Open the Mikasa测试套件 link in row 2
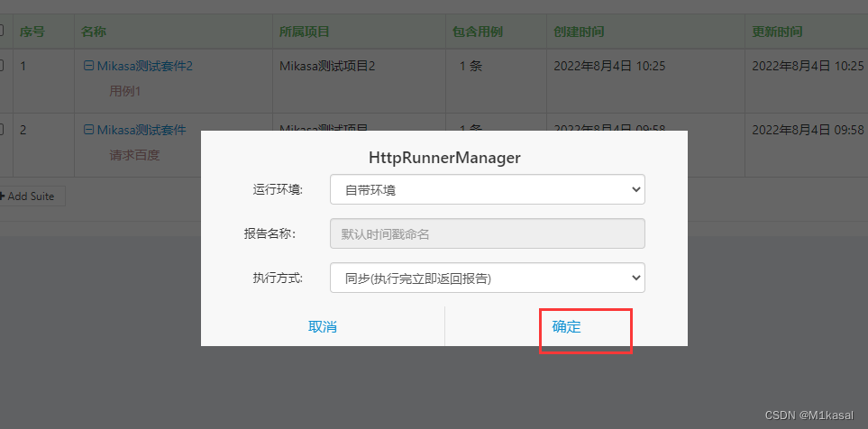 pyautogui.click(x=142, y=130)
